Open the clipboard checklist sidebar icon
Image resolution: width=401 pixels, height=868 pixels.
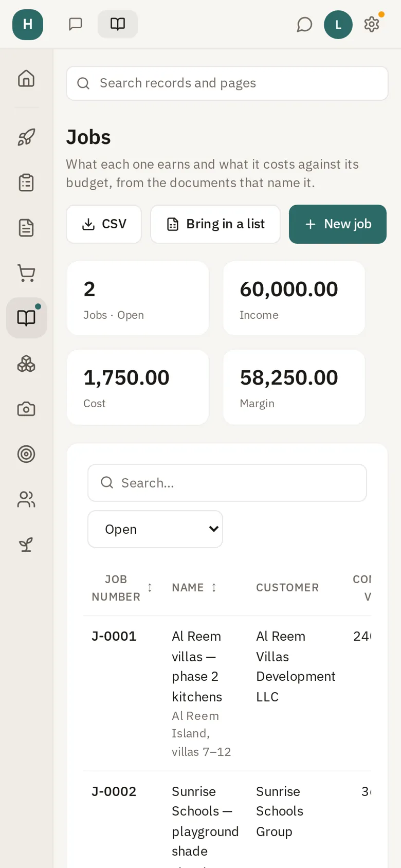[x=26, y=183]
